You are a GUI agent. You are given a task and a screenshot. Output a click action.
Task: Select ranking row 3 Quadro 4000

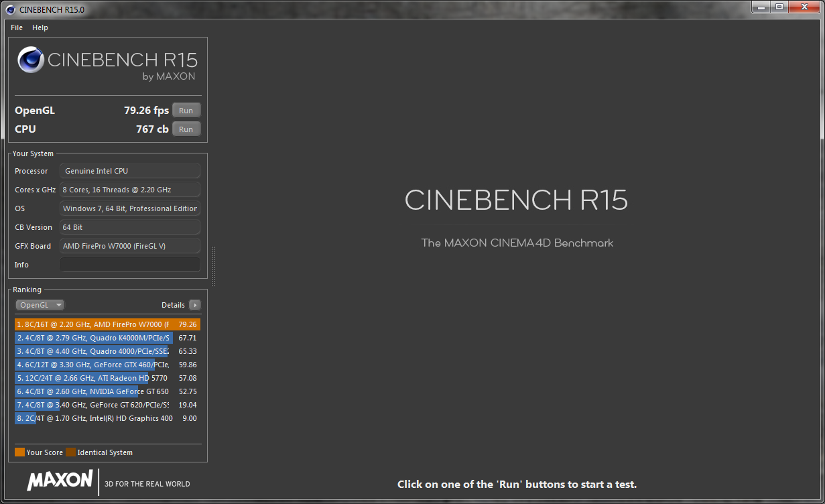click(107, 351)
